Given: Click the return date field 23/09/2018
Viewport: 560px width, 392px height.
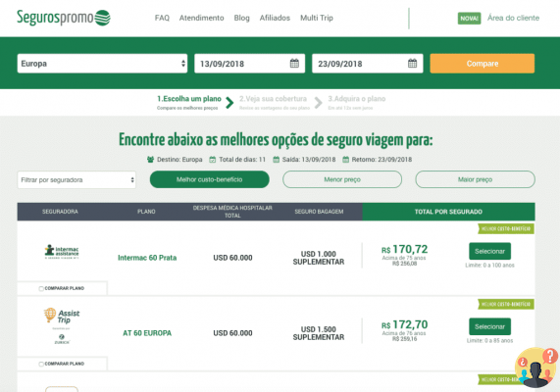Looking at the screenshot, I should (x=368, y=64).
